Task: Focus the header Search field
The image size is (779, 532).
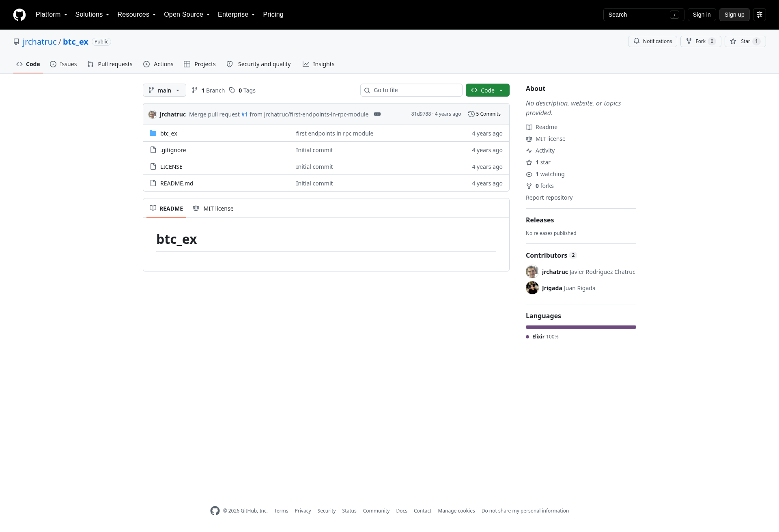Action: [644, 15]
